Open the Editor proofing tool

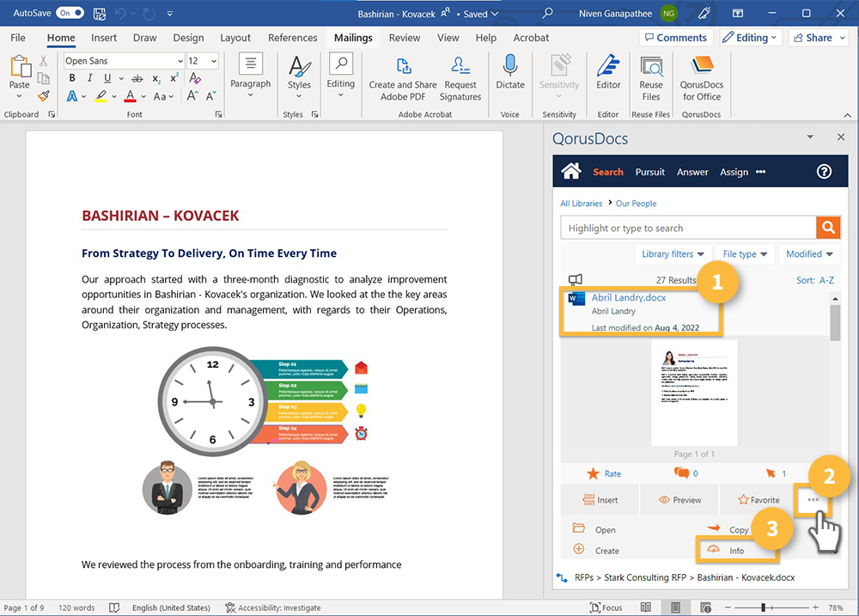pyautogui.click(x=608, y=72)
